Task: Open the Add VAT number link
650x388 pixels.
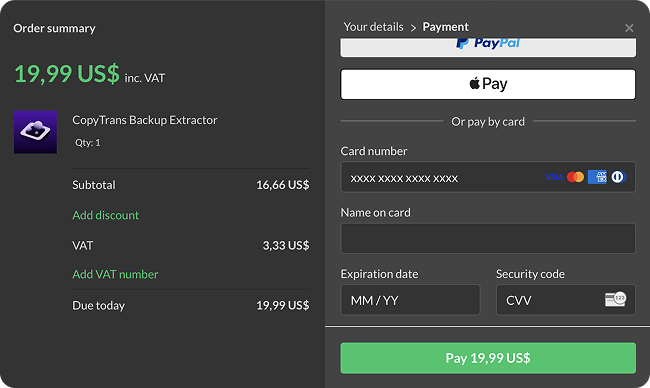Action: (115, 274)
